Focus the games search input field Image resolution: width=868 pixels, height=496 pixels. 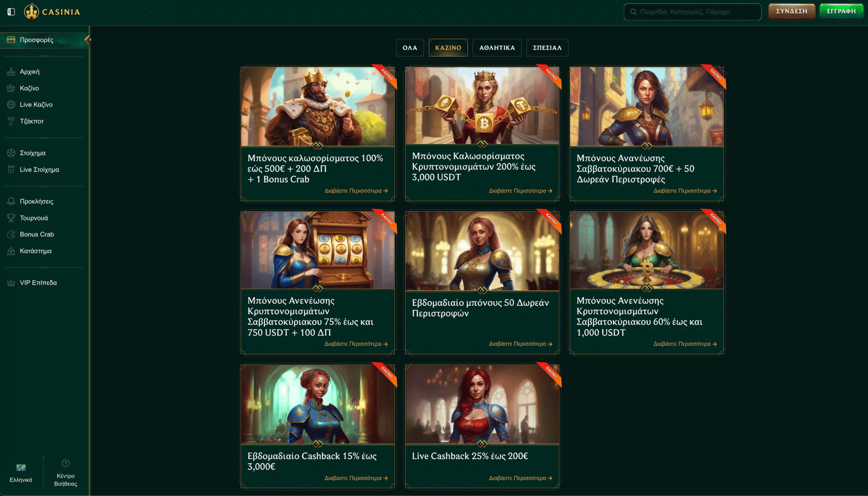tap(693, 12)
